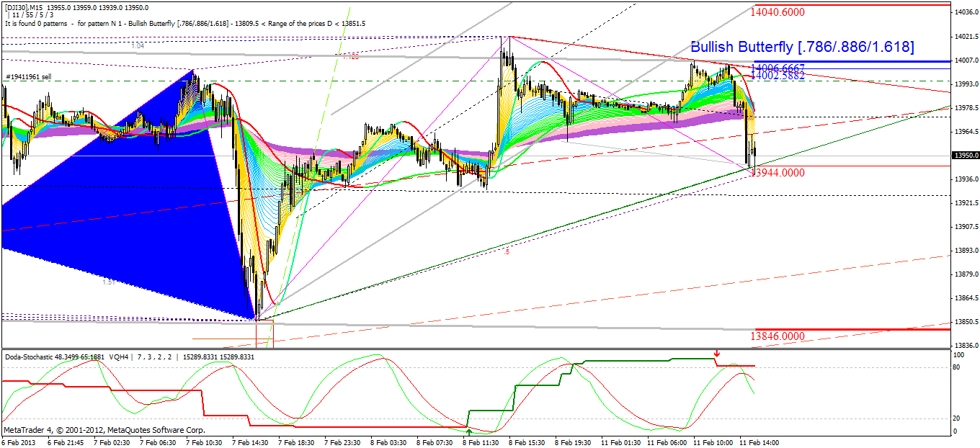Click 13921.0 on the price axis
The image size is (980, 448).
(965, 202)
